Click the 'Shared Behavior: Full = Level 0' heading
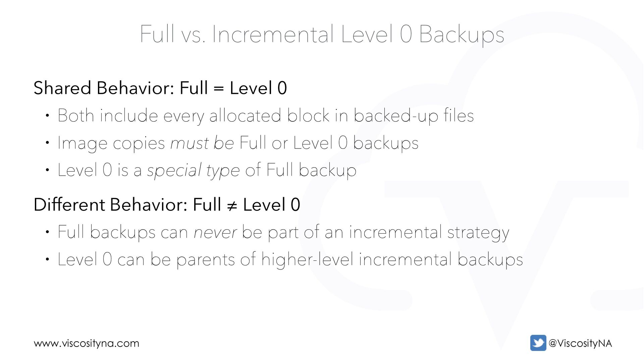 point(160,88)
